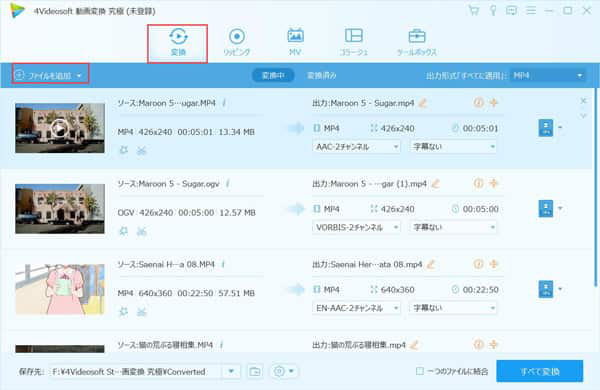Open the feedback message icon
600x390 pixels.
click(x=512, y=10)
